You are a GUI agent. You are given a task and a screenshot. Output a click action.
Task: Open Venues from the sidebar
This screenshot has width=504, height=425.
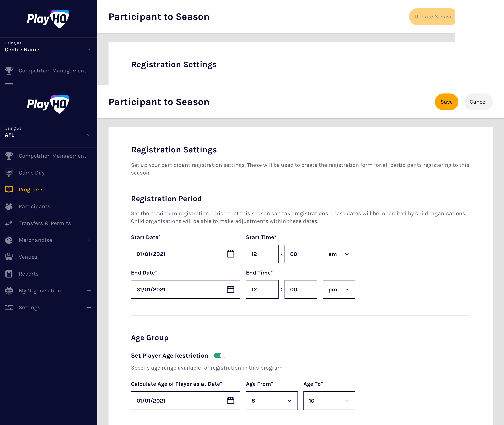pos(28,257)
